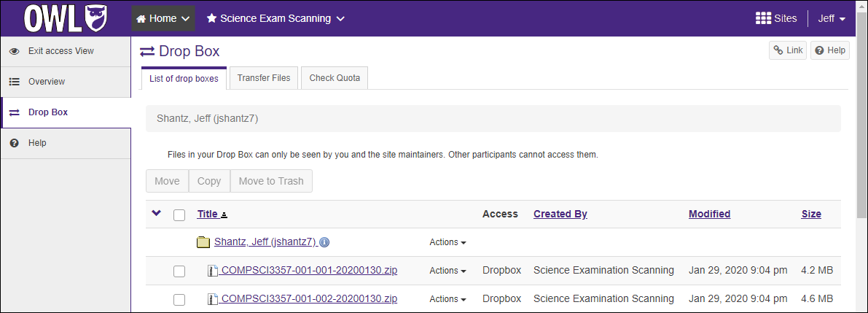This screenshot has width=868, height=313.
Task: Click the Copy button
Action: pos(209,181)
